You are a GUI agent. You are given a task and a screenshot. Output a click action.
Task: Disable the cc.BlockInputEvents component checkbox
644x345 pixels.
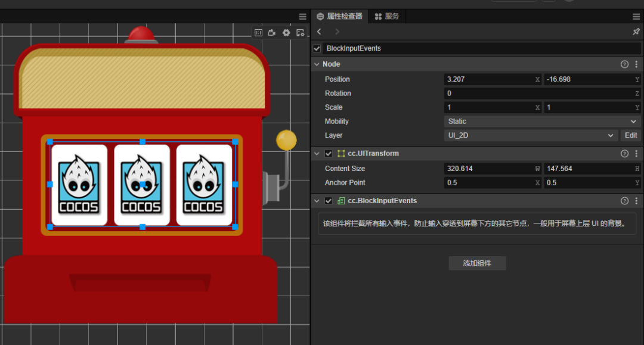329,201
